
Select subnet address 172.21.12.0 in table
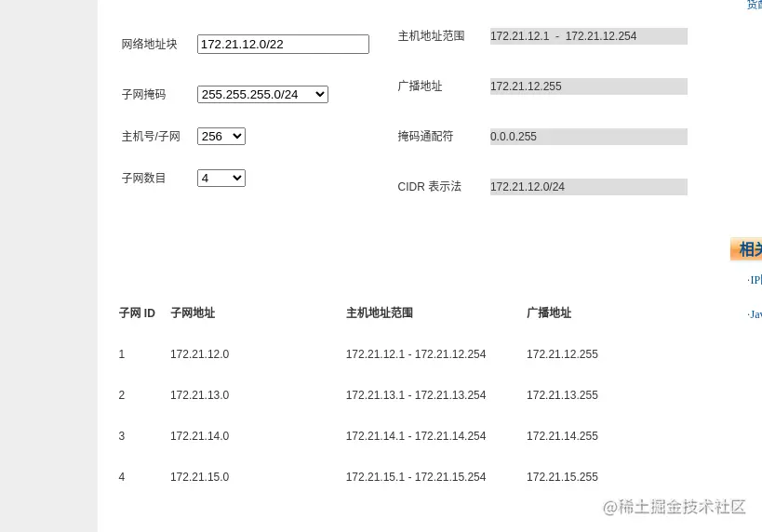[199, 354]
